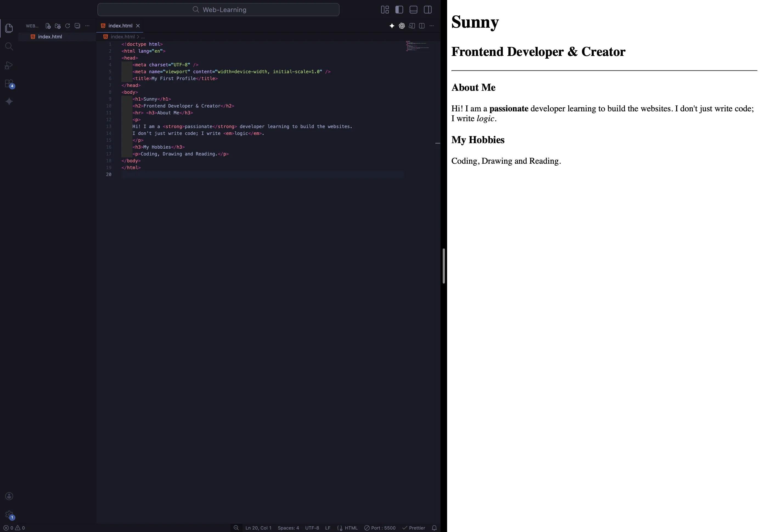Toggle the primary side bar visibility

click(399, 10)
